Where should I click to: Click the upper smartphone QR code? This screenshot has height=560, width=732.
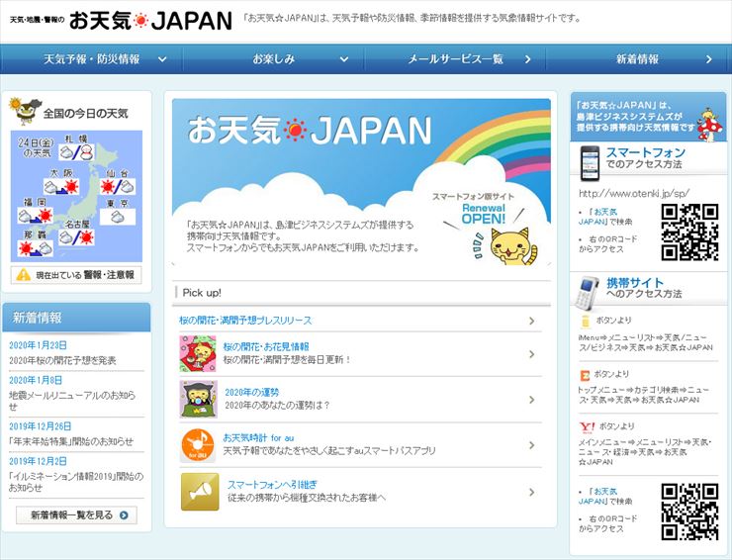[x=690, y=233]
